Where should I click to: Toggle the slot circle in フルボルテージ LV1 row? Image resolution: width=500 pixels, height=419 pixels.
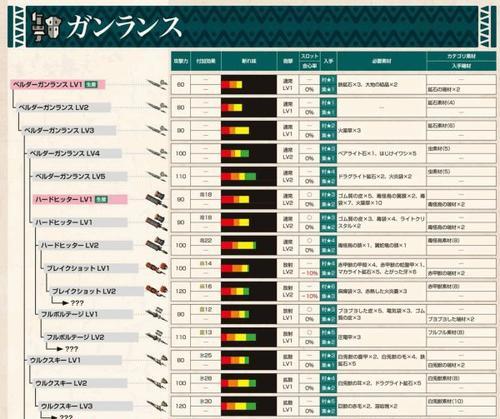pos(309,309)
